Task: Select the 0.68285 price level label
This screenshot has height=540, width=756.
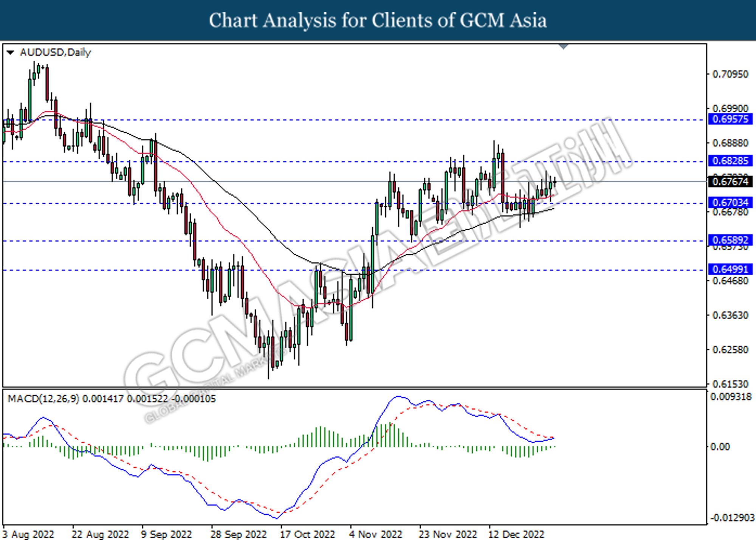Action: [730, 161]
